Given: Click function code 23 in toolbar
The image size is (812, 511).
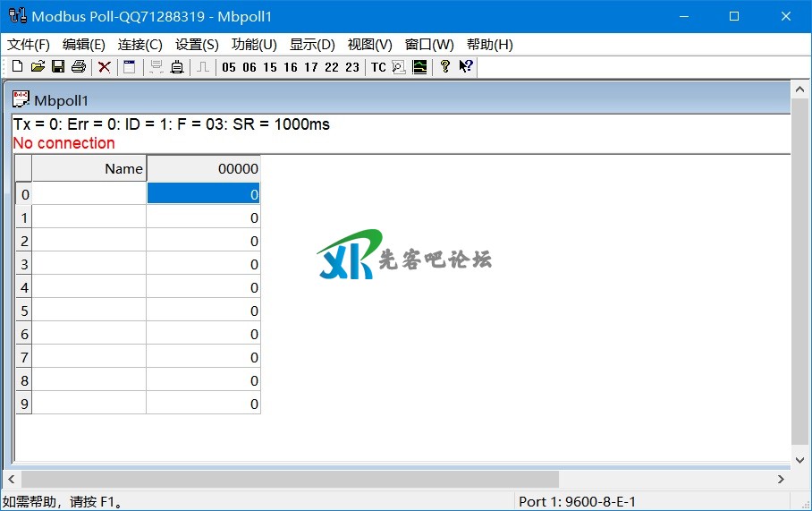Looking at the screenshot, I should point(352,67).
